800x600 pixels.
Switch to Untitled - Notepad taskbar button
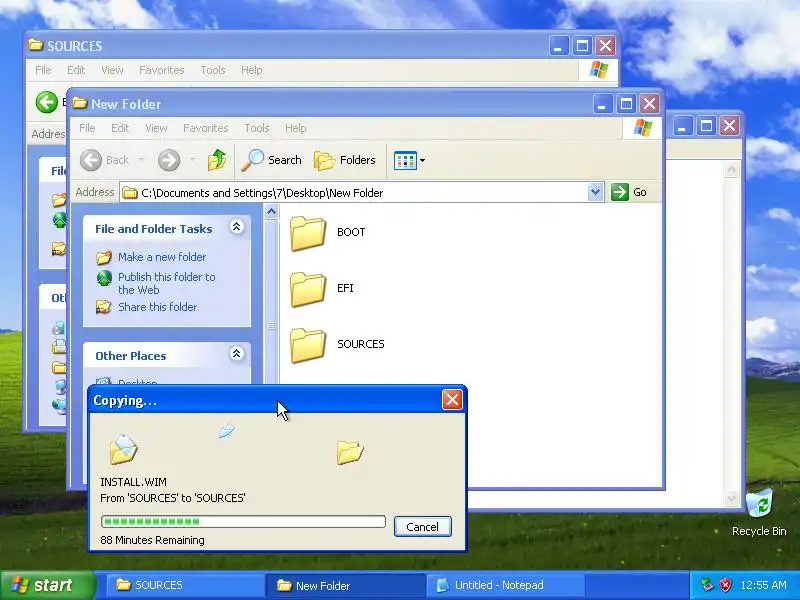point(505,585)
